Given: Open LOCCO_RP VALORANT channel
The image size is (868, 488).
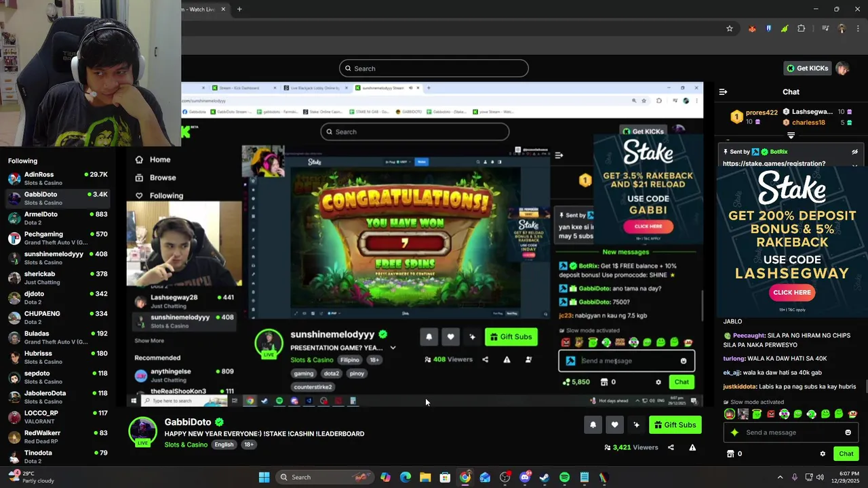Looking at the screenshot, I should pos(58,417).
